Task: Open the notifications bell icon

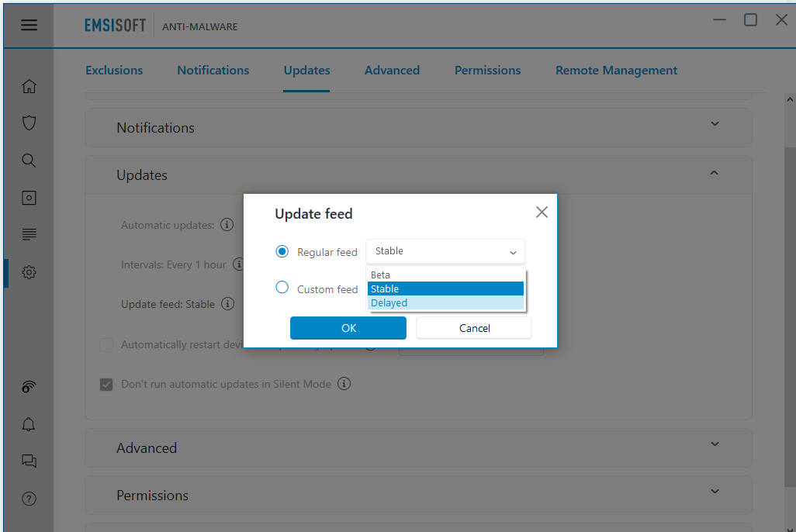Action: pos(29,424)
